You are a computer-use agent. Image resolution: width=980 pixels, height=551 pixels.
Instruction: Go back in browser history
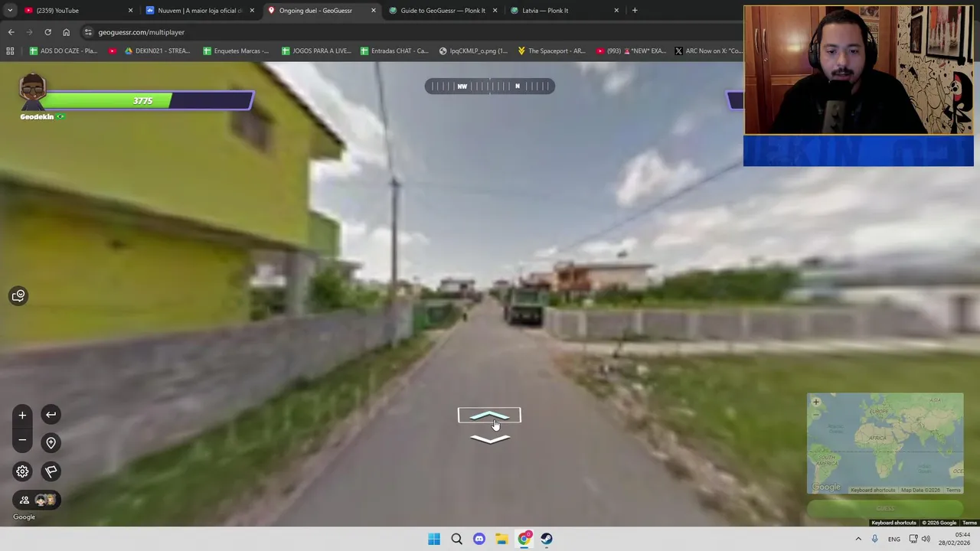[11, 32]
